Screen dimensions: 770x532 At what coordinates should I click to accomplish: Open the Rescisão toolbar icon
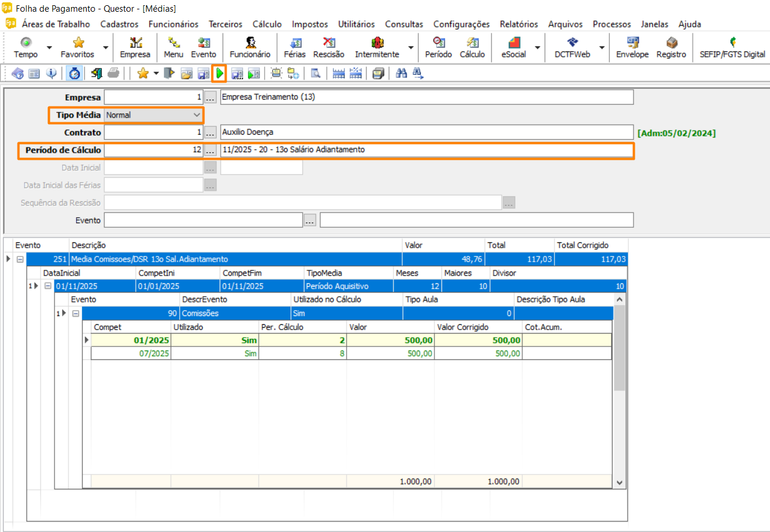point(328,47)
